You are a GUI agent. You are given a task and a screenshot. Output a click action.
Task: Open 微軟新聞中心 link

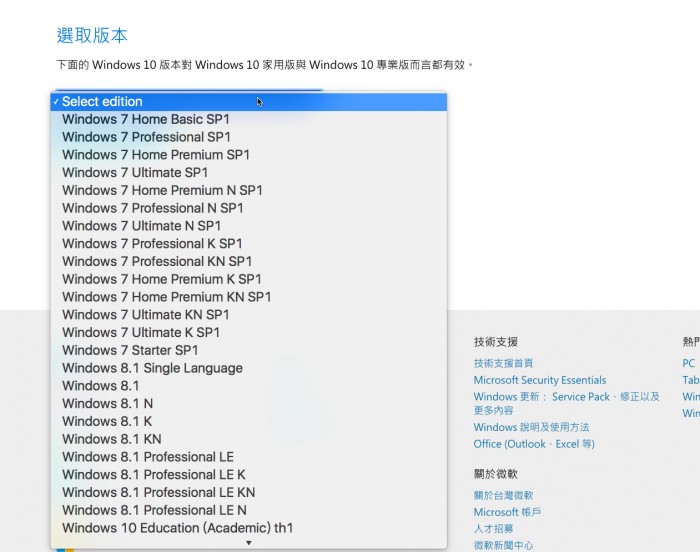click(x=503, y=545)
